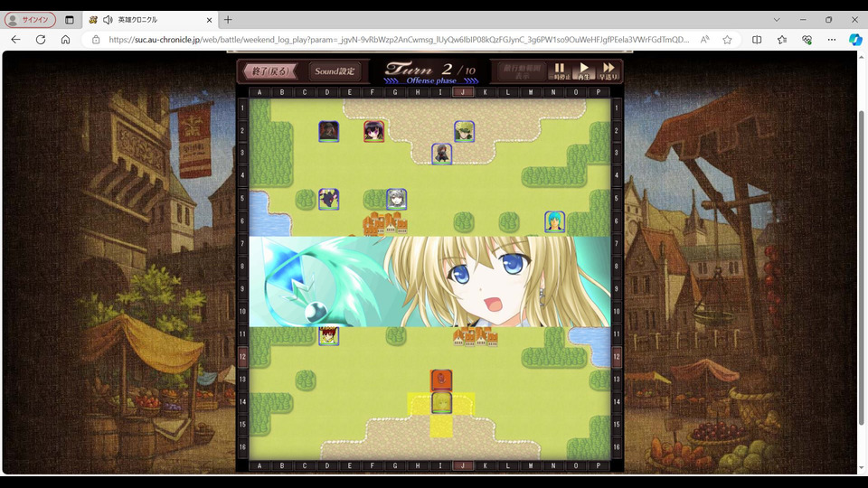Image resolution: width=868 pixels, height=488 pixels.
Task: Open the browser settings and more menu
Action: (832, 40)
